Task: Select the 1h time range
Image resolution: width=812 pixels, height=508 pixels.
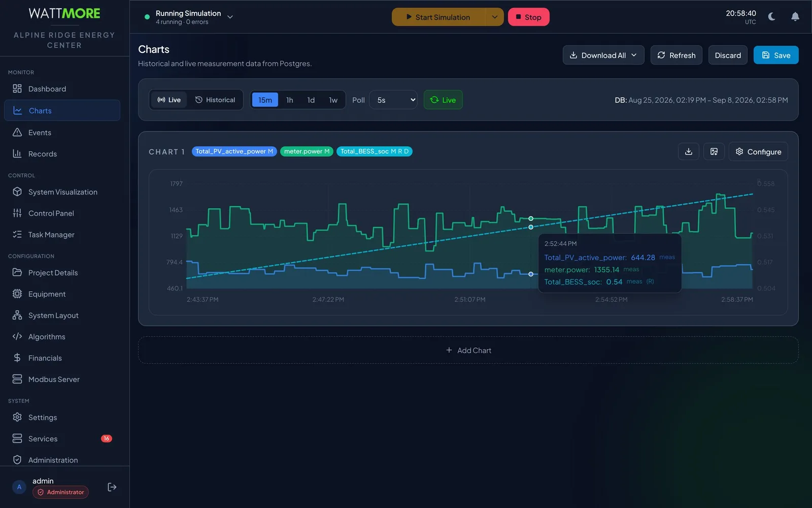Action: pyautogui.click(x=289, y=100)
